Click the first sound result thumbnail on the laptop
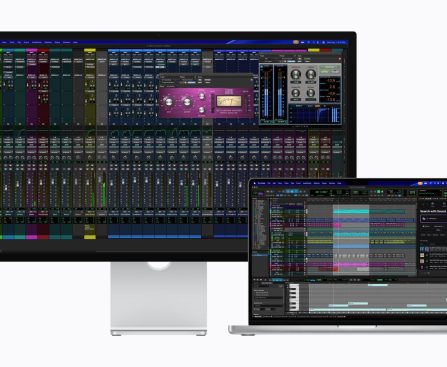 [x=422, y=249]
